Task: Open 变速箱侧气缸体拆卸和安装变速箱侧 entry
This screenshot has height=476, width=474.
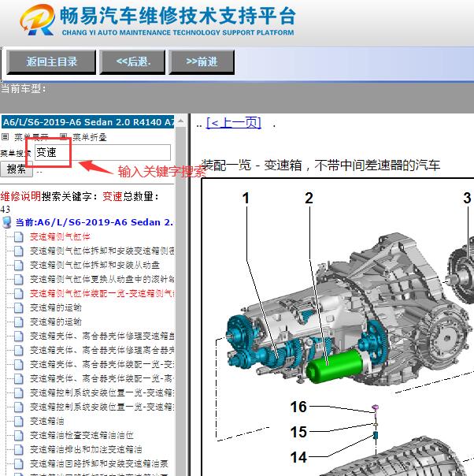Action: point(102,251)
